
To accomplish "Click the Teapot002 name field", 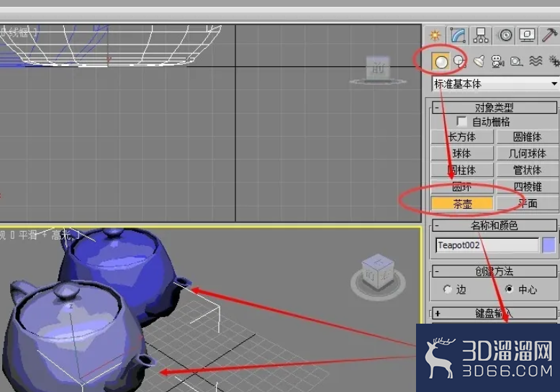I will point(487,245).
